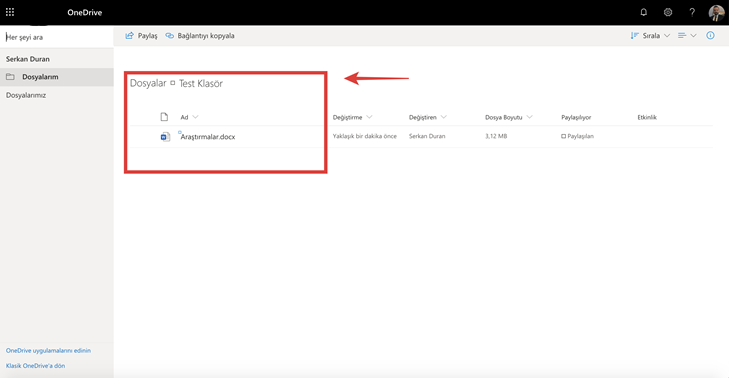Click the Serkan Duran modifier cell

427,136
